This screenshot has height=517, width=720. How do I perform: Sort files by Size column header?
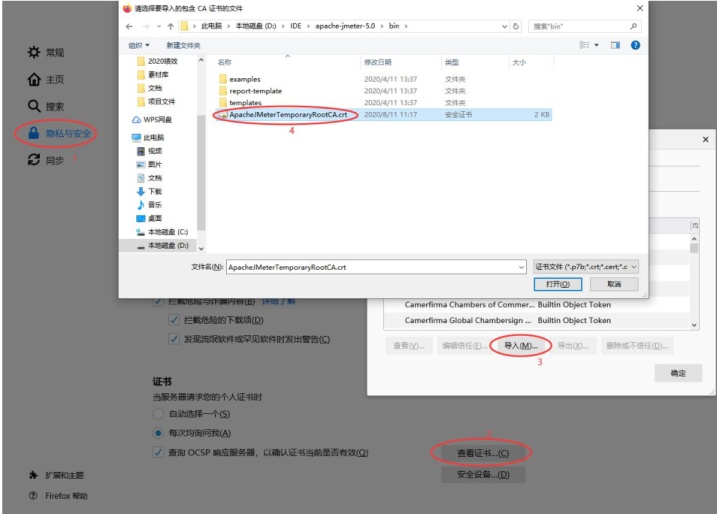tap(531, 62)
